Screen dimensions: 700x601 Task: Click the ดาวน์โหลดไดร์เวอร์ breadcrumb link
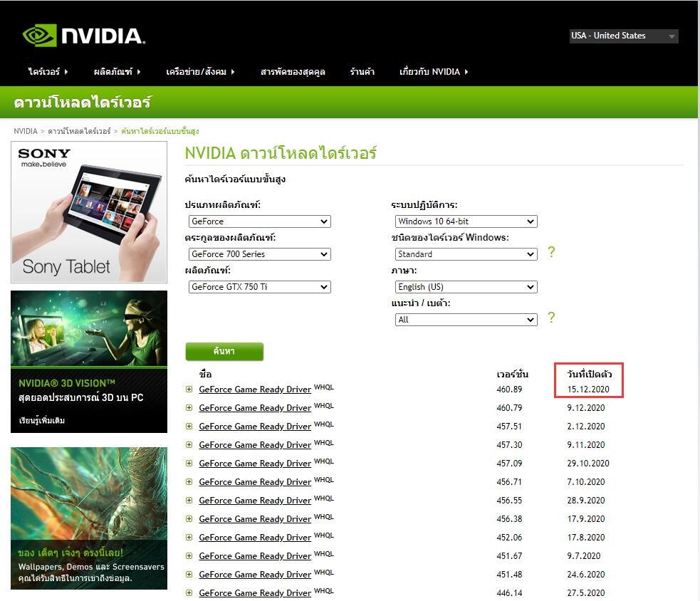[79, 131]
